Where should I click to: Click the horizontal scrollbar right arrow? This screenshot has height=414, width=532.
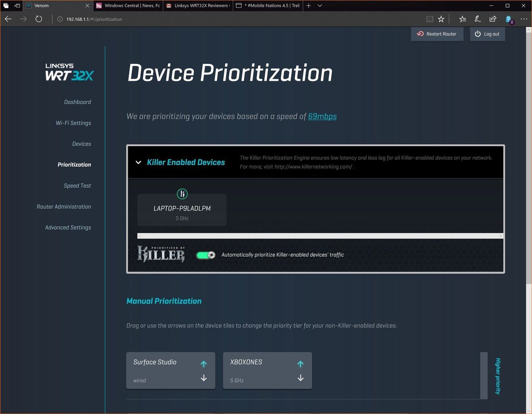click(501, 236)
